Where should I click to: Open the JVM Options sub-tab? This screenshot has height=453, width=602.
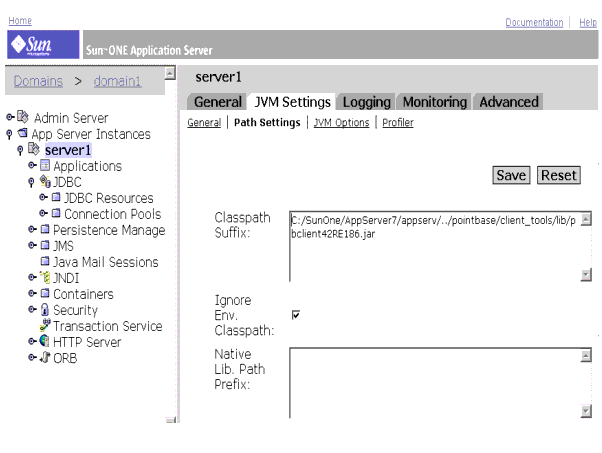coord(341,122)
